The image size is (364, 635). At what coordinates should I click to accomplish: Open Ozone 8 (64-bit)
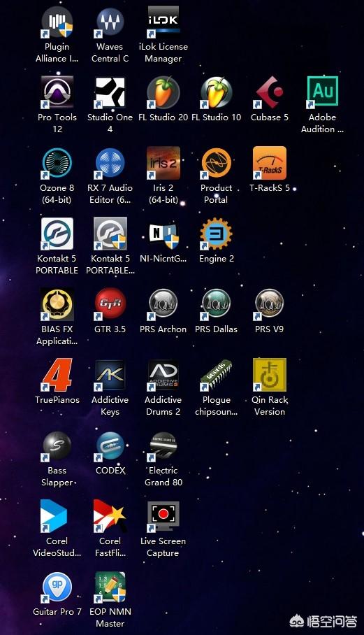pyautogui.click(x=57, y=163)
